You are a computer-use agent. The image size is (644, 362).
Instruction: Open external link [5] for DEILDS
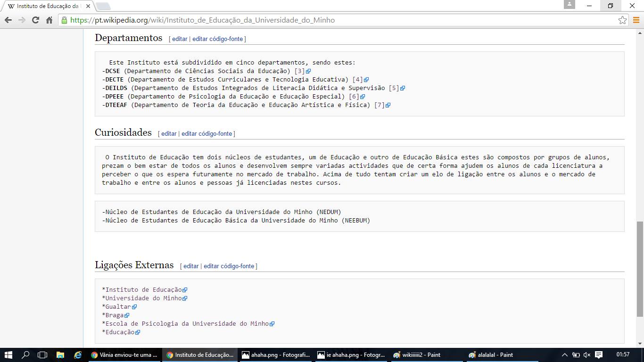[397, 88]
